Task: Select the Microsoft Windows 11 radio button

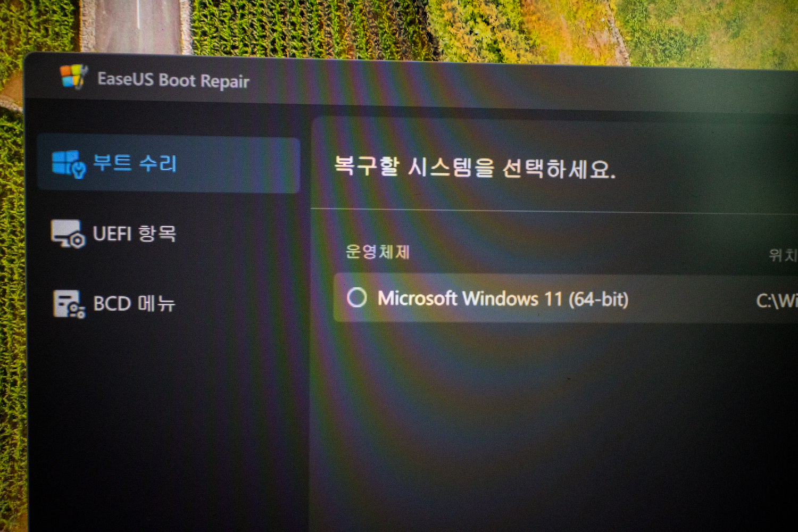Action: pos(357,297)
